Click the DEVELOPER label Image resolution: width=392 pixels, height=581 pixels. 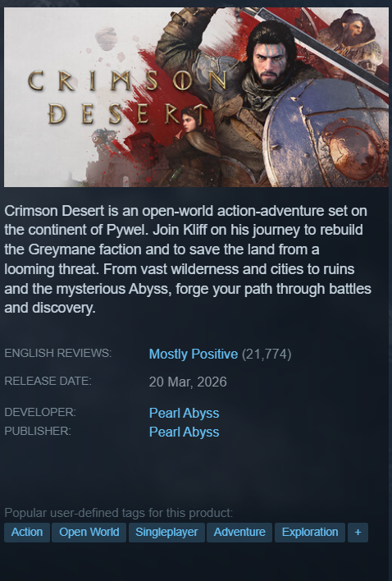tap(40, 412)
